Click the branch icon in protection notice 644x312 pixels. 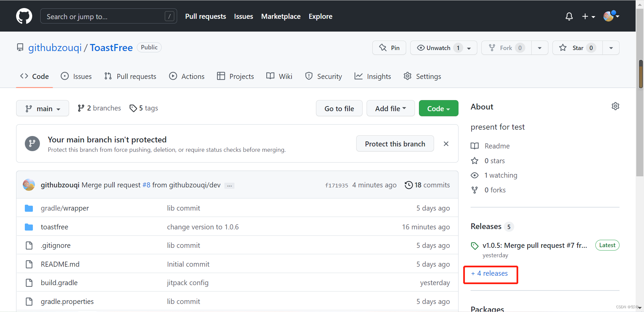32,143
